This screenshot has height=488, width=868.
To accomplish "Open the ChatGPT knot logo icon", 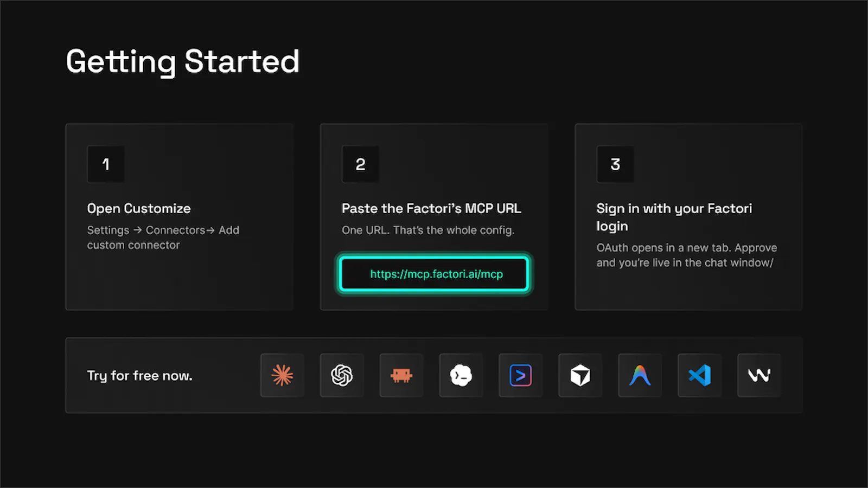I will click(342, 375).
